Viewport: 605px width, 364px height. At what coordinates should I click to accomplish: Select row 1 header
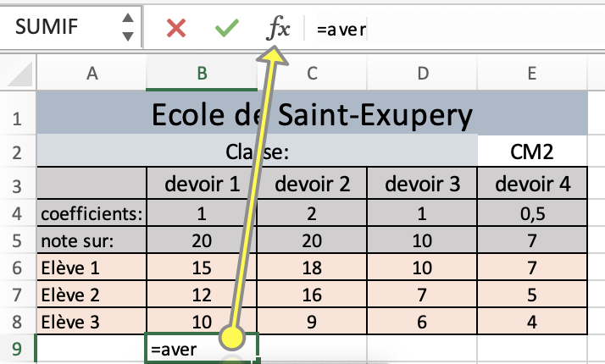(x=17, y=118)
